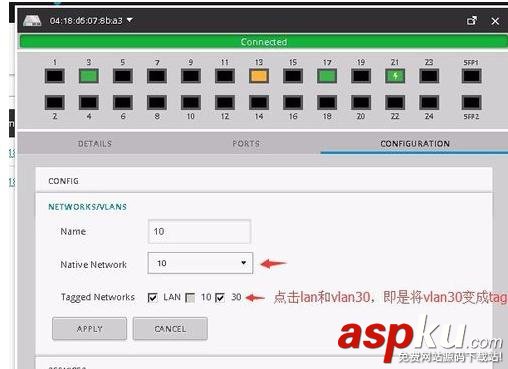
Task: Click the green port 17 icon
Action: pyautogui.click(x=327, y=76)
